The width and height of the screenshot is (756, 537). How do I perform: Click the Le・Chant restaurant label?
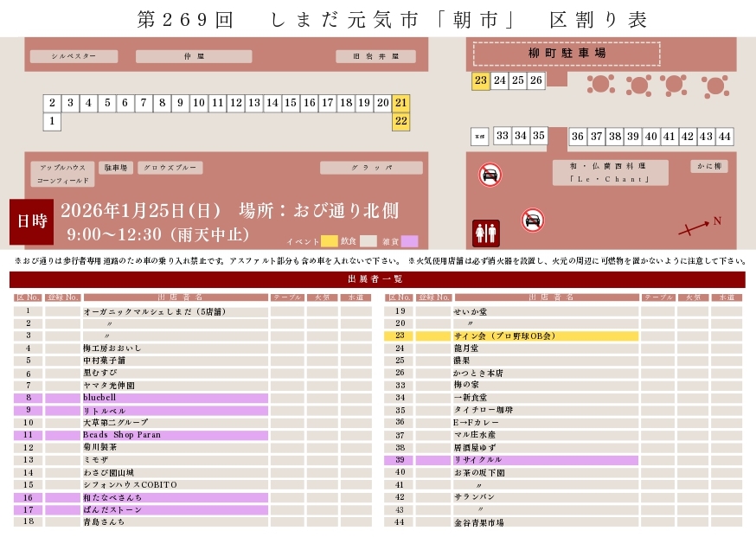tap(610, 173)
